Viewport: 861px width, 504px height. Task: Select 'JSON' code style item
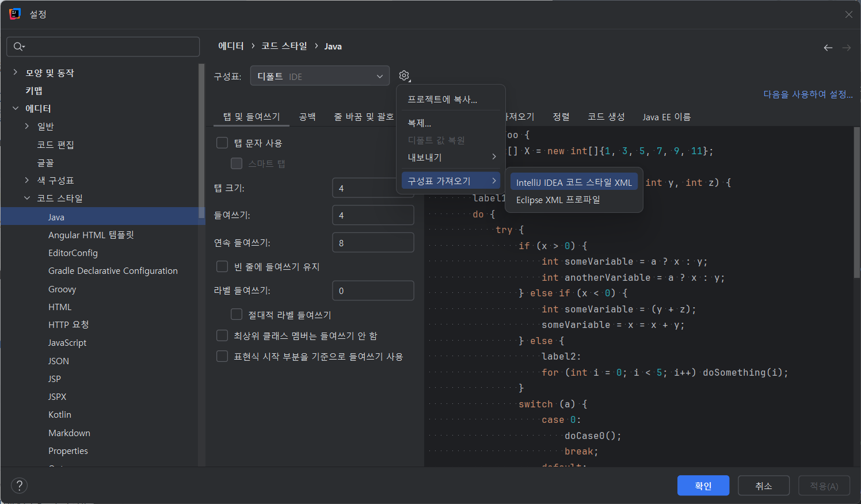[59, 361]
